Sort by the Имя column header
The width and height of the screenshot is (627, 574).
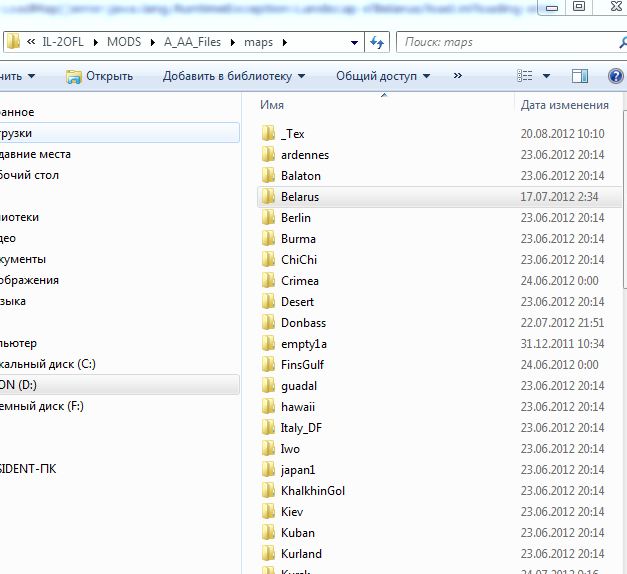click(272, 105)
